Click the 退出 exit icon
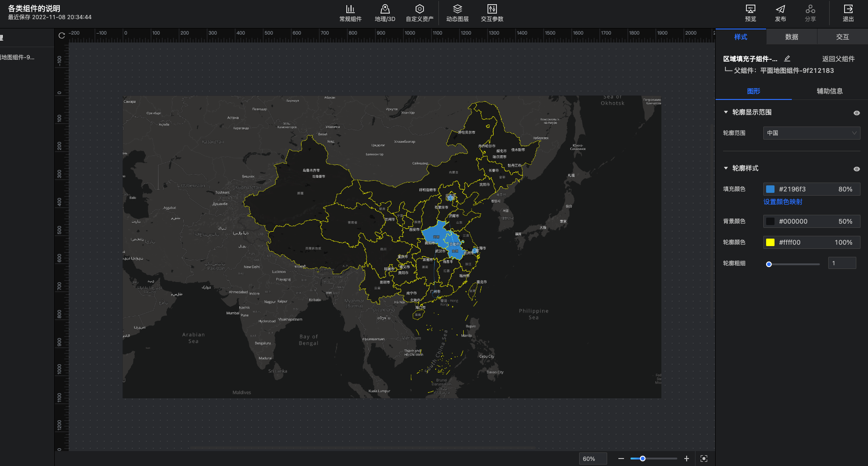The width and height of the screenshot is (868, 466). (848, 9)
